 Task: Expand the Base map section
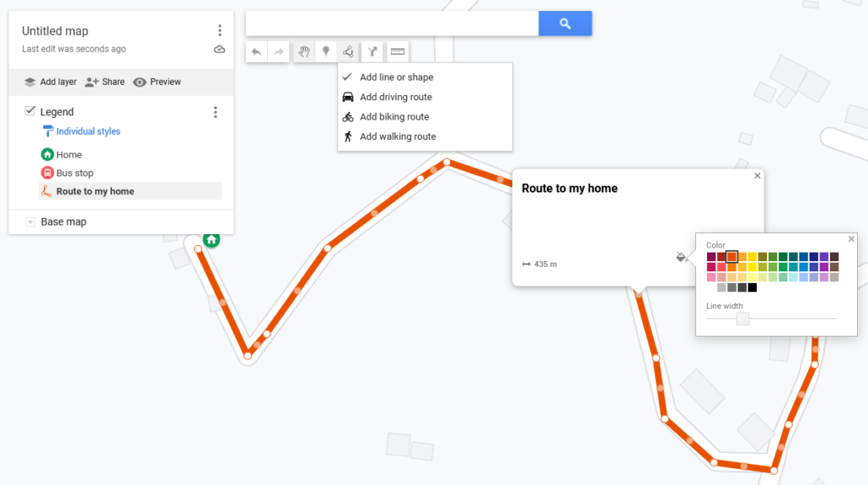click(31, 222)
